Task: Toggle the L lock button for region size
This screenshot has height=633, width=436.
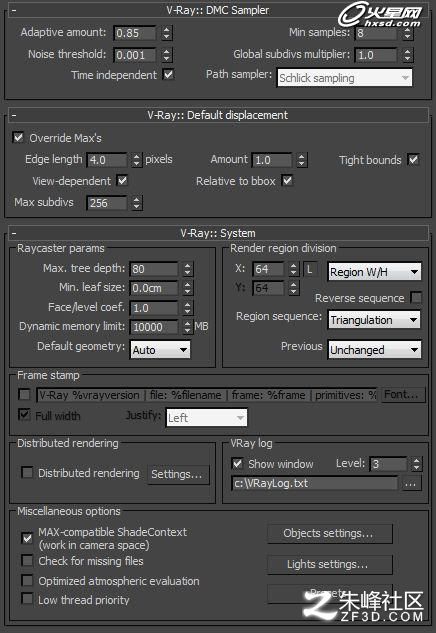Action: point(310,269)
